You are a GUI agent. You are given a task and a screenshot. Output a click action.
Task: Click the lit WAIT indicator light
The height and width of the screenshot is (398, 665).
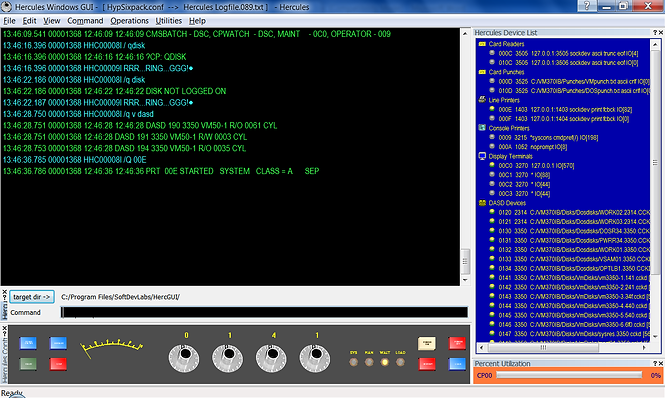pyautogui.click(x=385, y=362)
